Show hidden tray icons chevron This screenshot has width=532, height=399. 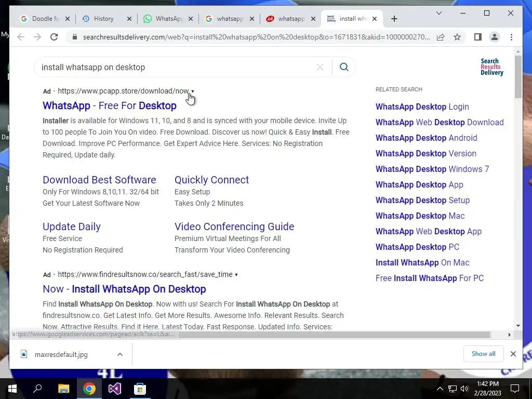pos(440,389)
